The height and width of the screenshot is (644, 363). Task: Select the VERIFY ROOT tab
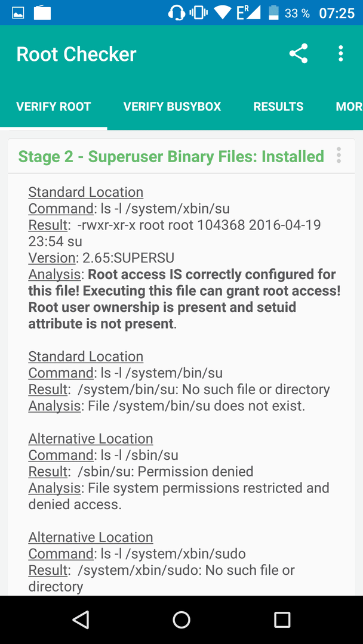click(x=54, y=107)
